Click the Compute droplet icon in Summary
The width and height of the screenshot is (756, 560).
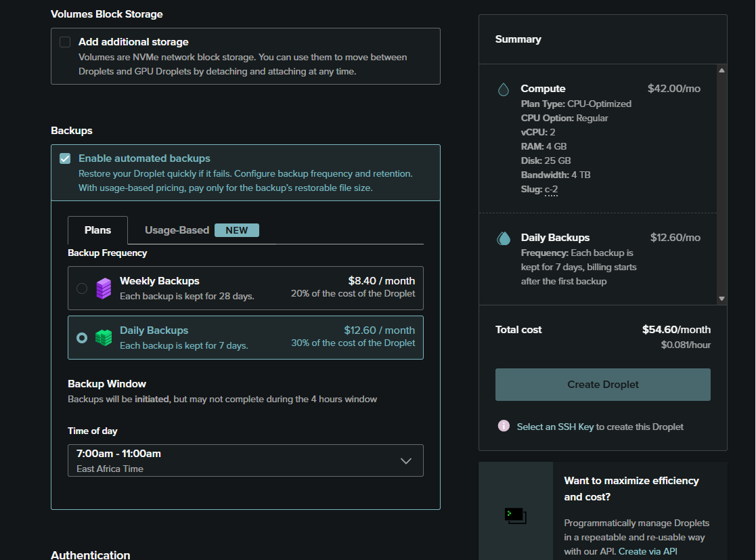(504, 89)
